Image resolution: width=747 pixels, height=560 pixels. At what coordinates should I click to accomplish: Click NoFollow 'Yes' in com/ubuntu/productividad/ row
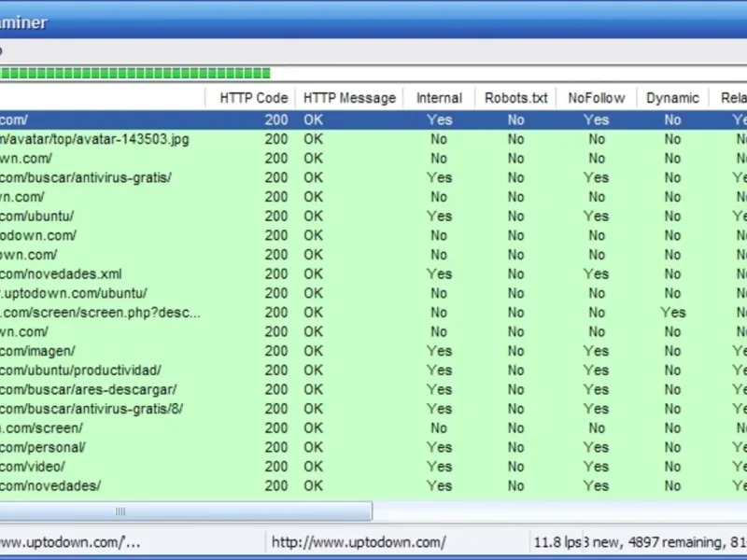tap(597, 370)
